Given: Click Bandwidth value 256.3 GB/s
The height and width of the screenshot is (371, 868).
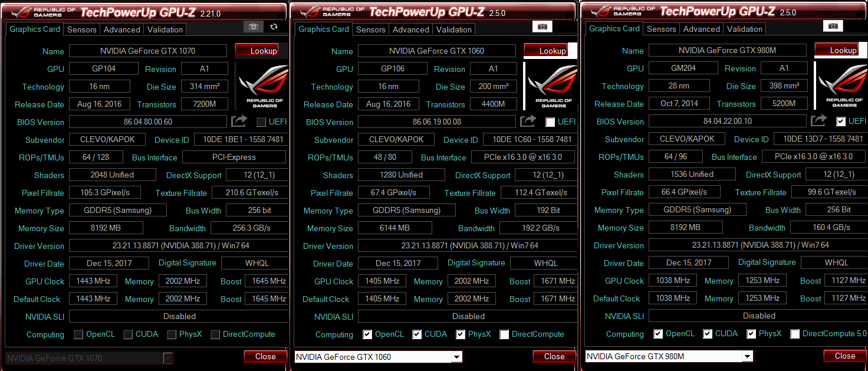Looking at the screenshot, I should [249, 228].
